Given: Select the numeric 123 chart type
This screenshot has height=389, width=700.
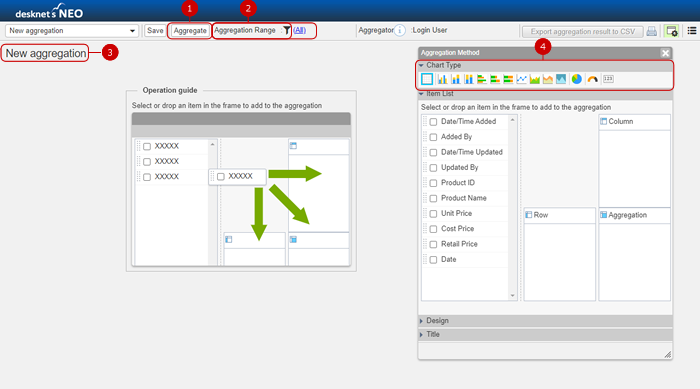Looking at the screenshot, I should pos(608,79).
